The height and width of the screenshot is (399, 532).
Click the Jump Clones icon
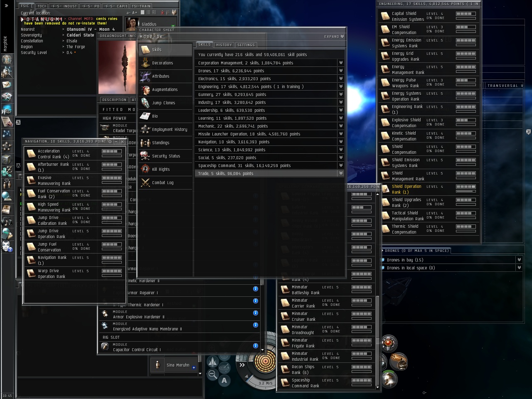point(145,103)
